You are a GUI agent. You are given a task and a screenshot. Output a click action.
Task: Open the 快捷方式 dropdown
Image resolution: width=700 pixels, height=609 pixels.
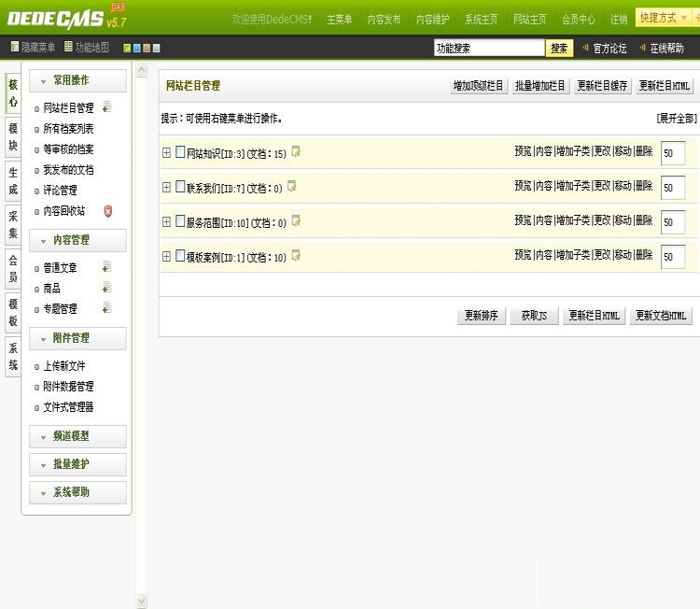(x=663, y=18)
